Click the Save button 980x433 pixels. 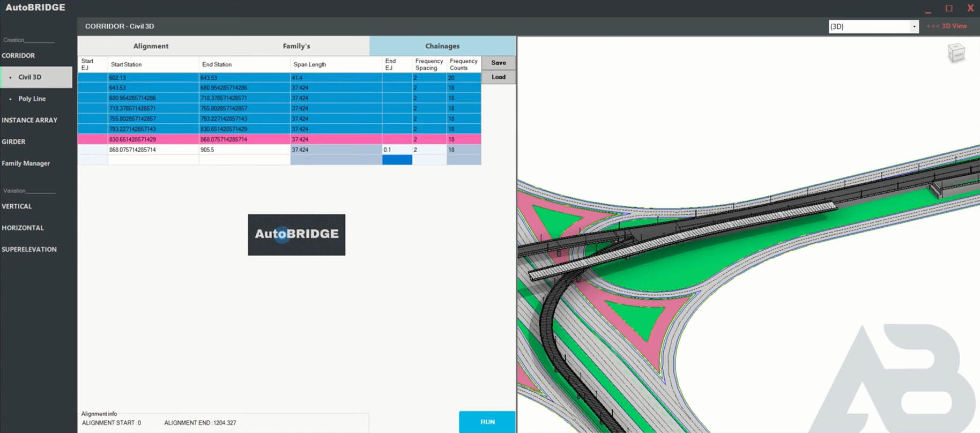tap(499, 63)
